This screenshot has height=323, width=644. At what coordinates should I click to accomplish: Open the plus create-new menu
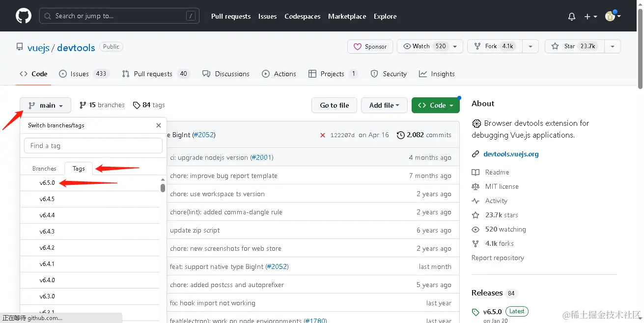click(590, 16)
